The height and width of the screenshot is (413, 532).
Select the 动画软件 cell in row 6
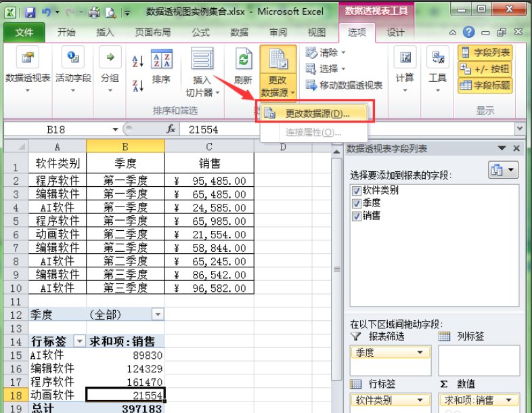pos(58,234)
